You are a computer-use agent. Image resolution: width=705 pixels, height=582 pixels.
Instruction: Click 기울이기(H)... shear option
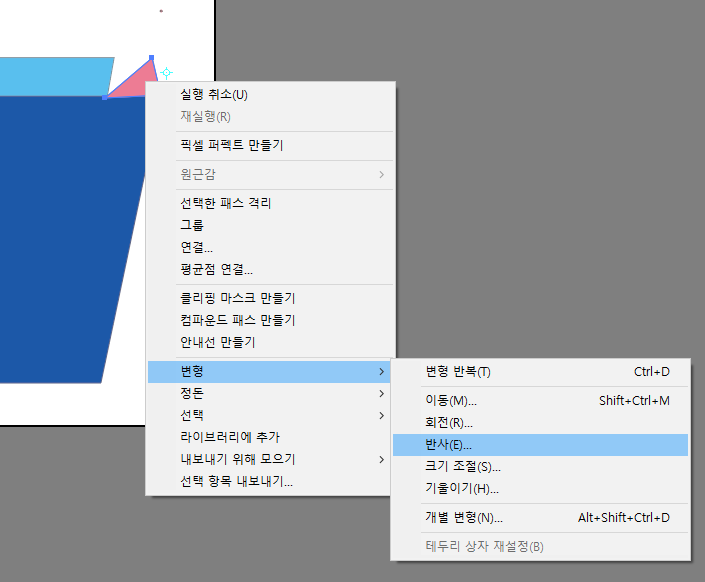pos(540,488)
